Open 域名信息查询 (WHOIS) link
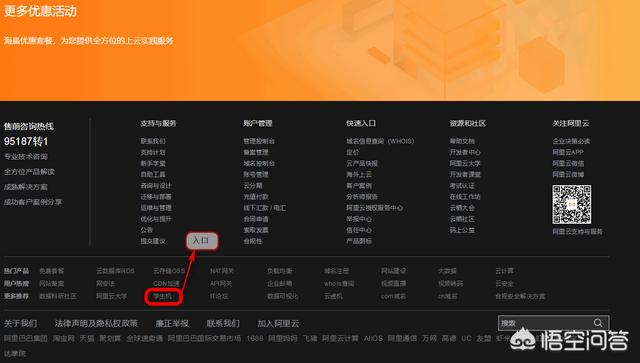 [380, 141]
